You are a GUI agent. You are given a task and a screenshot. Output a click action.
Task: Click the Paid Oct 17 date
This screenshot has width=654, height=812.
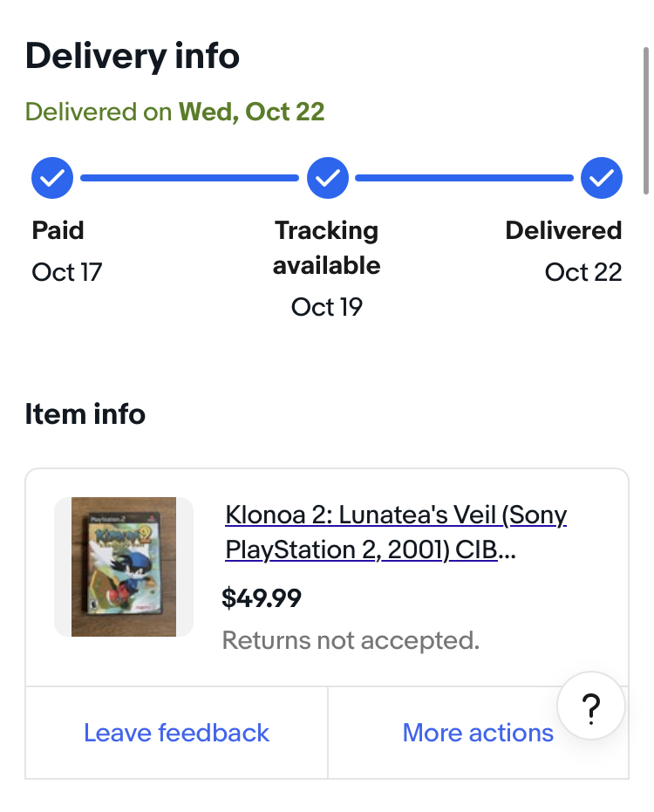tap(67, 272)
